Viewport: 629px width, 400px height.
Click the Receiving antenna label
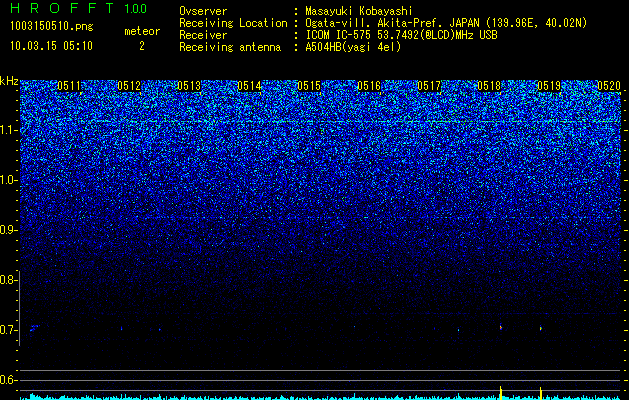230,47
